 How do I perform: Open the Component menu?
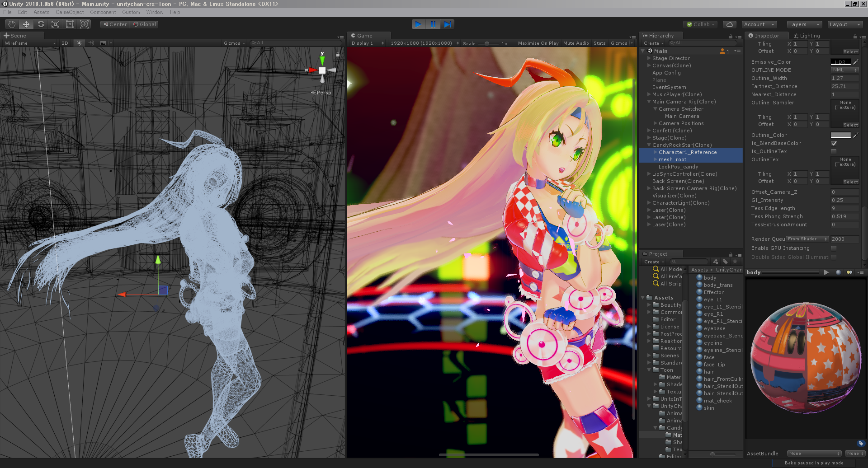pos(103,12)
